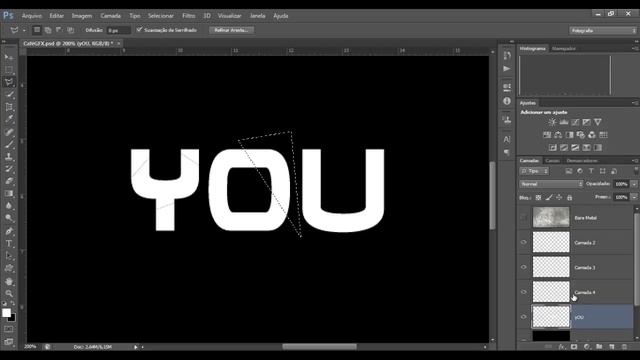Click the foreground white color swatch
The image size is (640, 360).
click(x=7, y=313)
